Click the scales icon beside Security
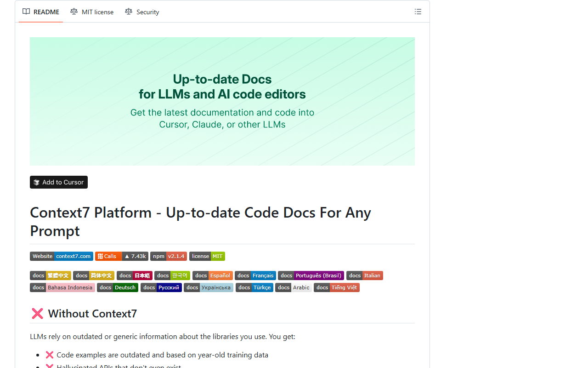This screenshot has width=588, height=368. [128, 11]
